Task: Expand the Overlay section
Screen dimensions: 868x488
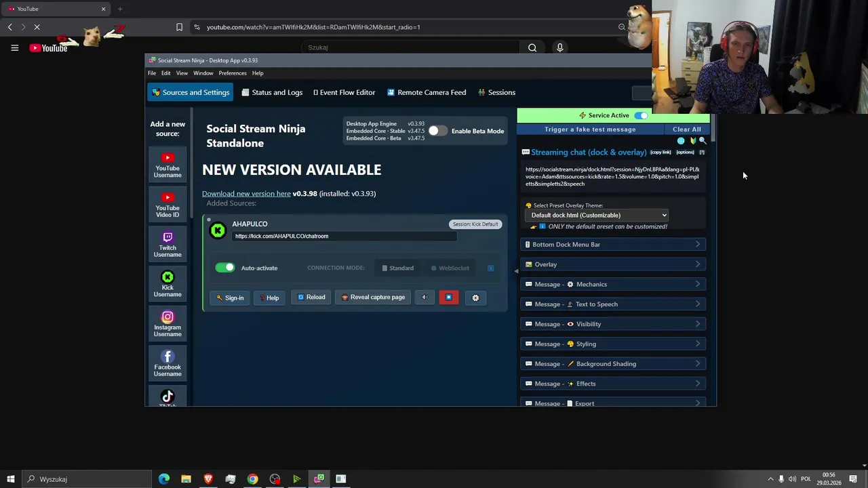Action: (613, 264)
